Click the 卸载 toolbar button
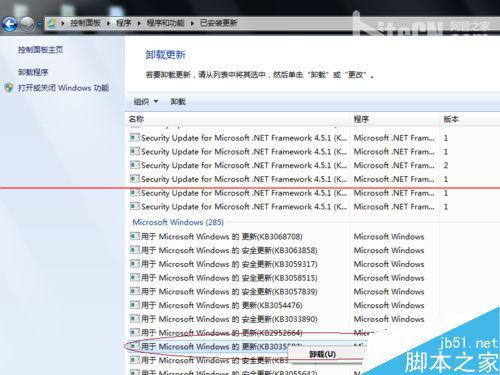 click(178, 101)
